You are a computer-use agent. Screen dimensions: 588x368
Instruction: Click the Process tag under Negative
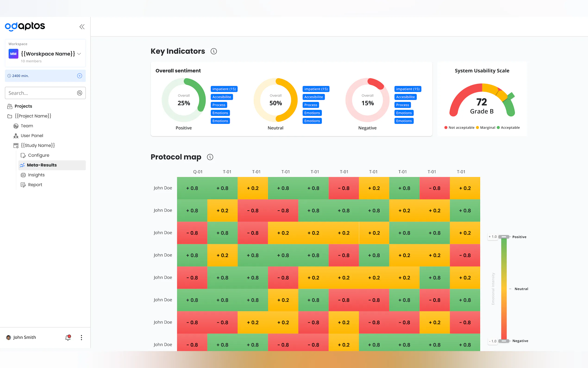pyautogui.click(x=403, y=105)
